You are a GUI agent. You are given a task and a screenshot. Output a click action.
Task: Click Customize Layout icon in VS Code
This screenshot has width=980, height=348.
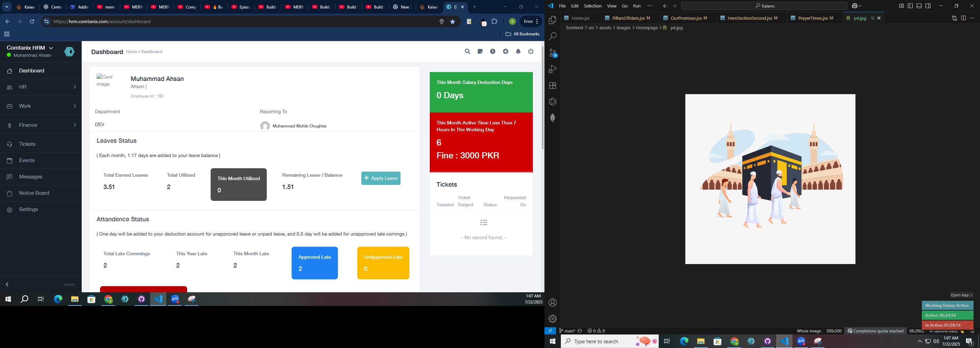pos(901,6)
